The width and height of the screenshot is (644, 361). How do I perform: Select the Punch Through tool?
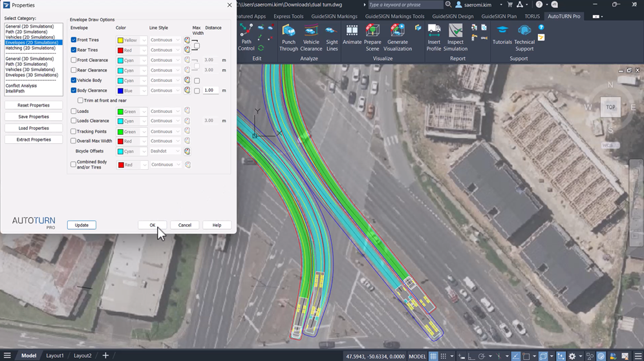pyautogui.click(x=288, y=37)
